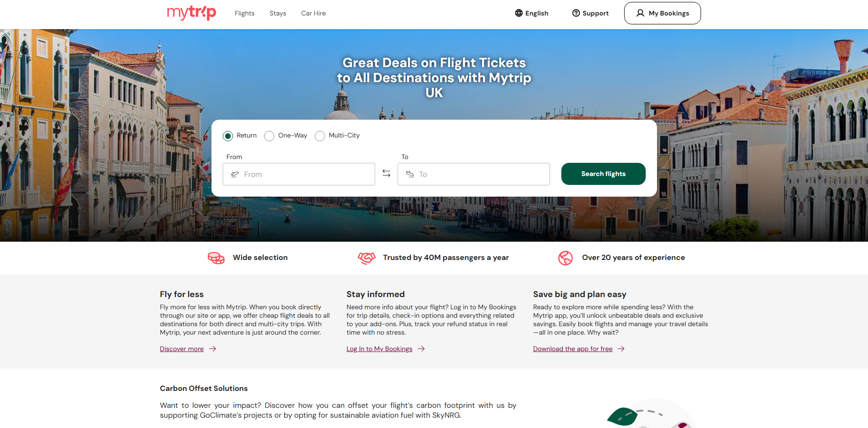Open the To destination field
This screenshot has height=428, width=868.
[474, 174]
